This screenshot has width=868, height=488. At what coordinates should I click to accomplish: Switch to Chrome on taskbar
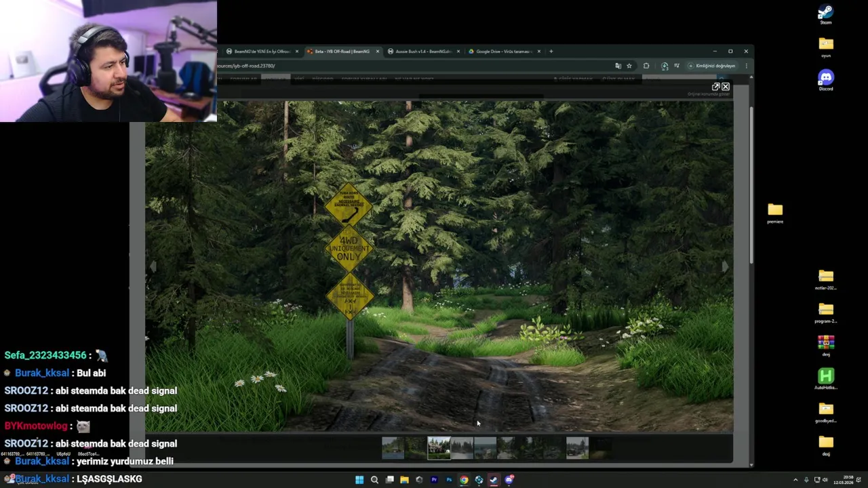tap(464, 480)
